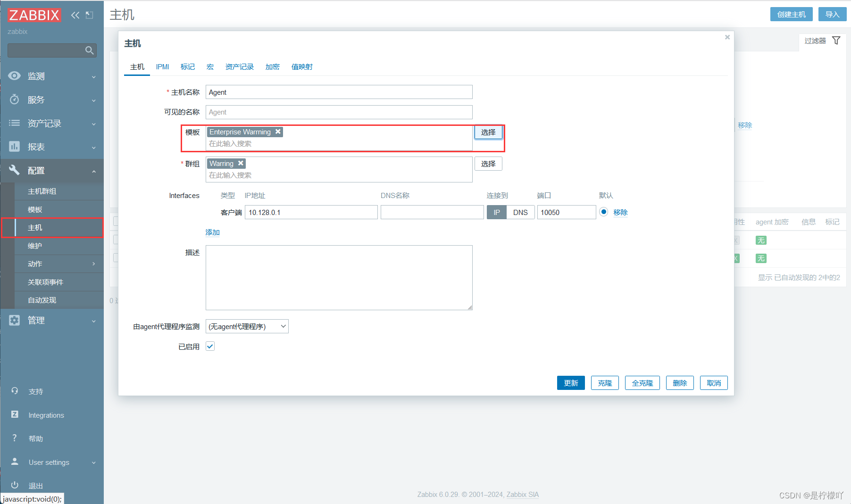The width and height of the screenshot is (851, 504).
Task: Click the 添加 interface link
Action: (213, 232)
